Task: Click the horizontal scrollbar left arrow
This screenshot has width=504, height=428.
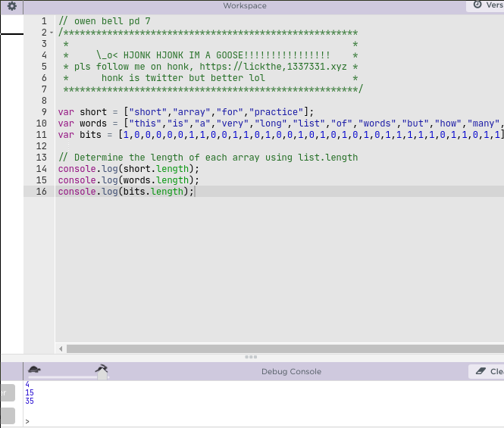Action: tap(61, 349)
